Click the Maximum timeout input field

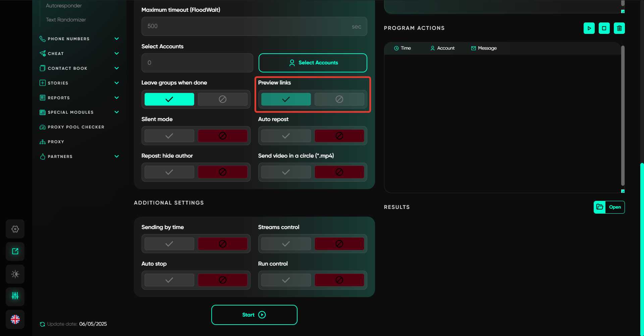(248, 26)
